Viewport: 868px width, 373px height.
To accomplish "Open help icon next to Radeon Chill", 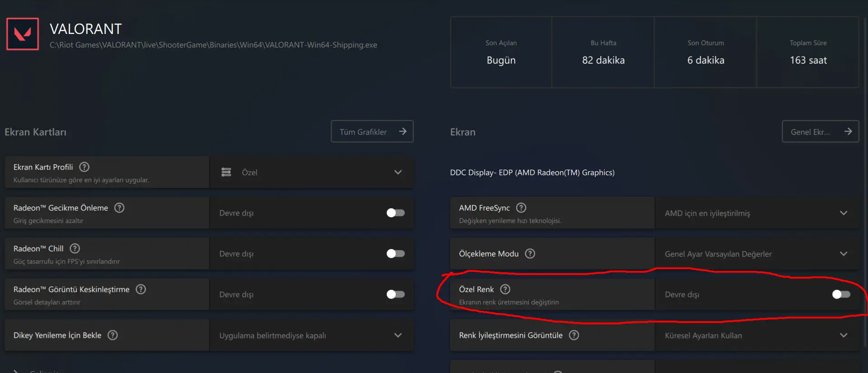I will (75, 249).
